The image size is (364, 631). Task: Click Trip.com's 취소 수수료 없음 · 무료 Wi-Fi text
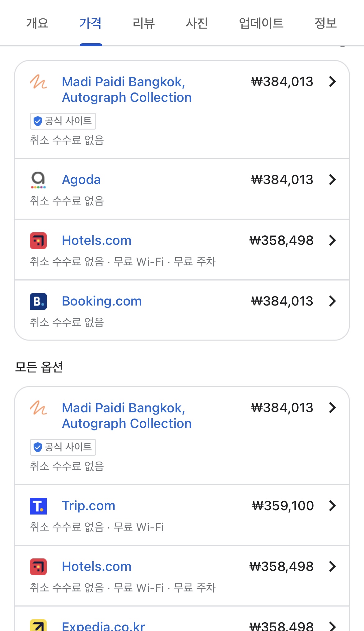(x=97, y=527)
